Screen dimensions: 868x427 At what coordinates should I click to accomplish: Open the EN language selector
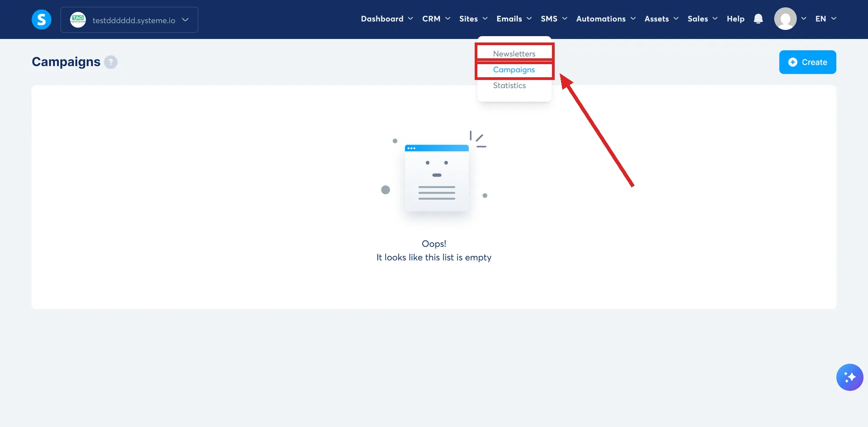[826, 19]
